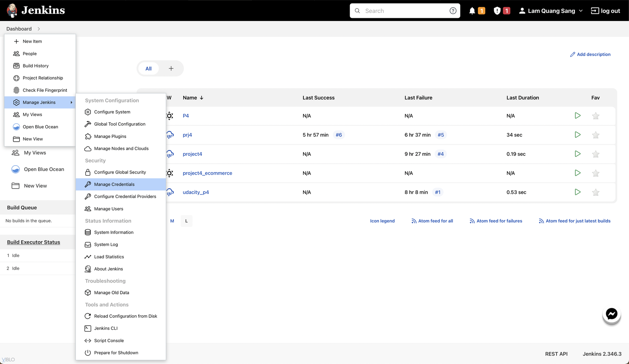Open Load Statistics

109,257
